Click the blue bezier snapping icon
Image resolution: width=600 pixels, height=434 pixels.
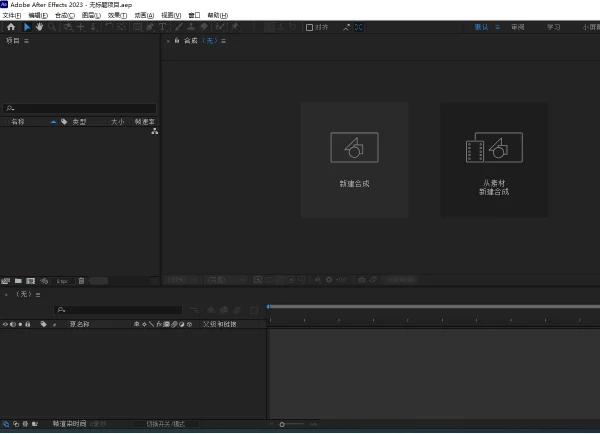tap(359, 27)
